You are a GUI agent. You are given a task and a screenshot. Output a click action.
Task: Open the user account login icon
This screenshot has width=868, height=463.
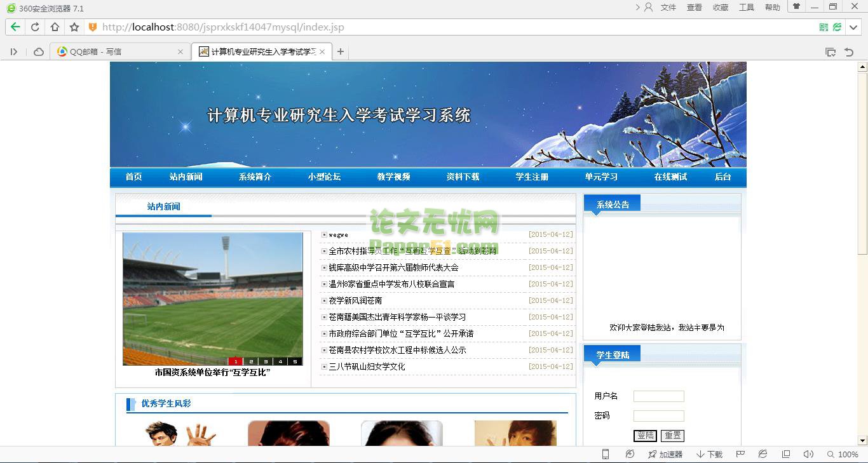tap(648, 8)
